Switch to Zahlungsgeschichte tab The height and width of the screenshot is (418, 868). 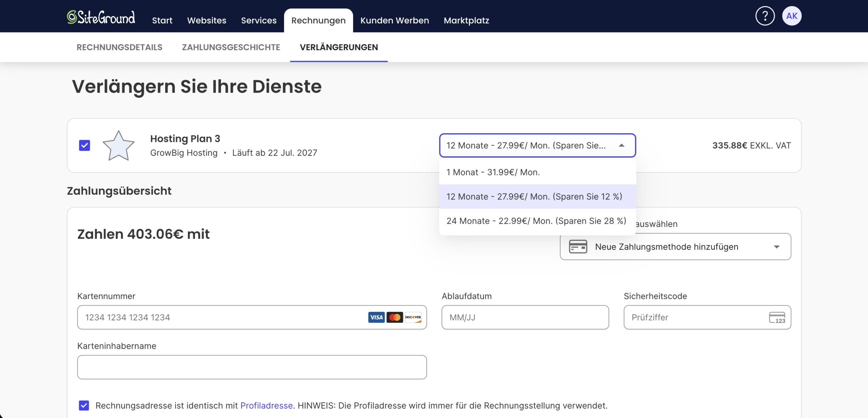231,47
